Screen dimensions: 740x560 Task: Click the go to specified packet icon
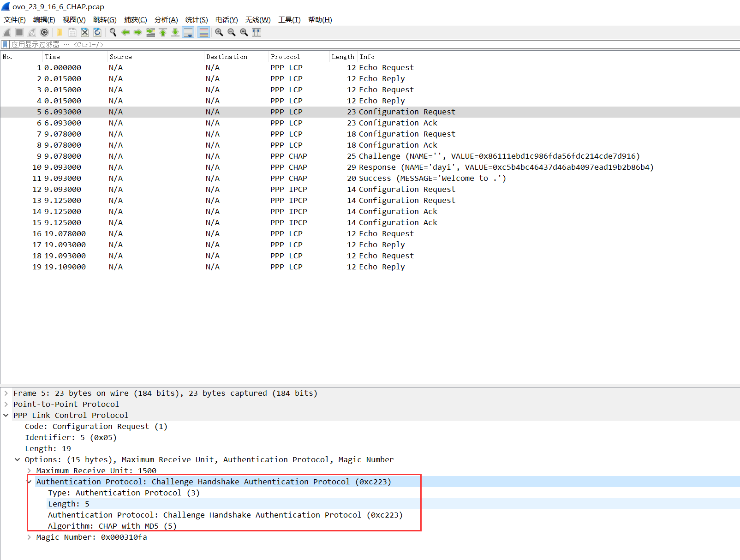(150, 32)
